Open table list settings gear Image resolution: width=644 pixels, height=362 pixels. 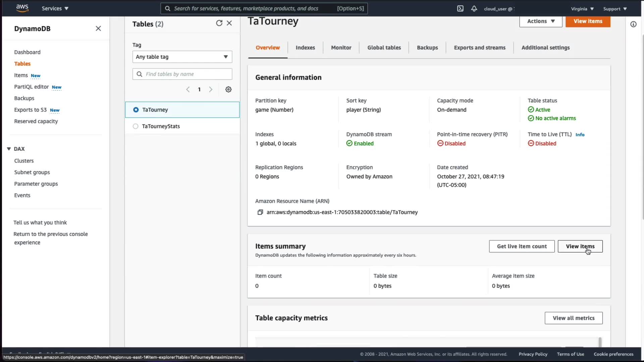click(x=228, y=89)
